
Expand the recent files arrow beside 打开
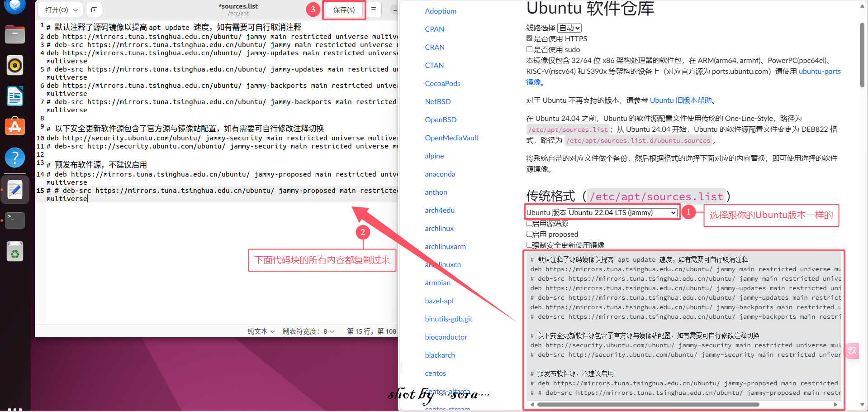pos(76,10)
